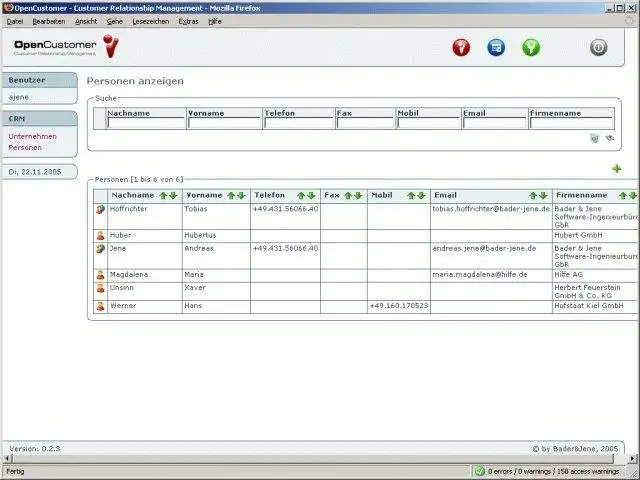Clear search fields with trash icon
Screen dimensions: 640x480
[594, 138]
